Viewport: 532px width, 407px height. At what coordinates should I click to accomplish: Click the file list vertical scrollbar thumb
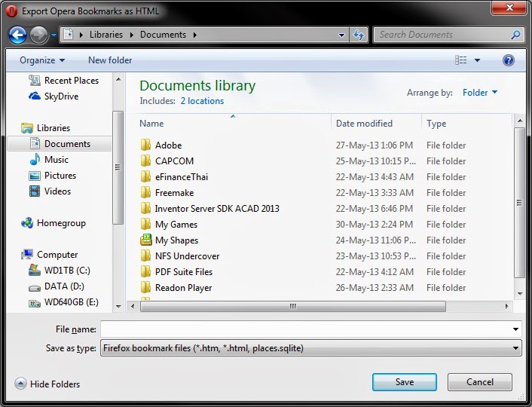coord(519,203)
